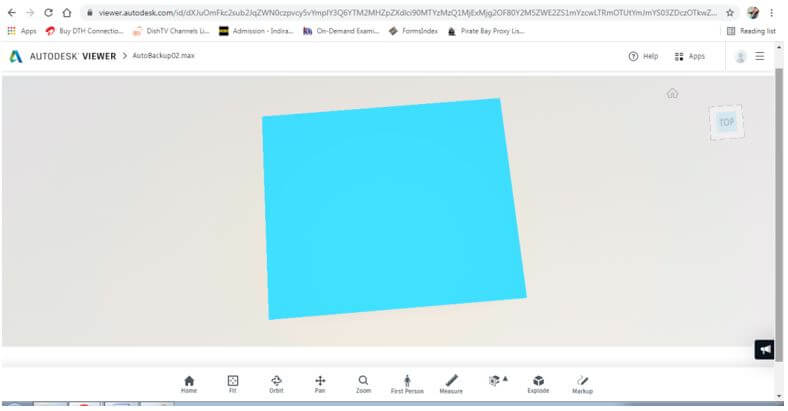The width and height of the screenshot is (788, 411).
Task: Open the hamburger menu
Action: [760, 56]
